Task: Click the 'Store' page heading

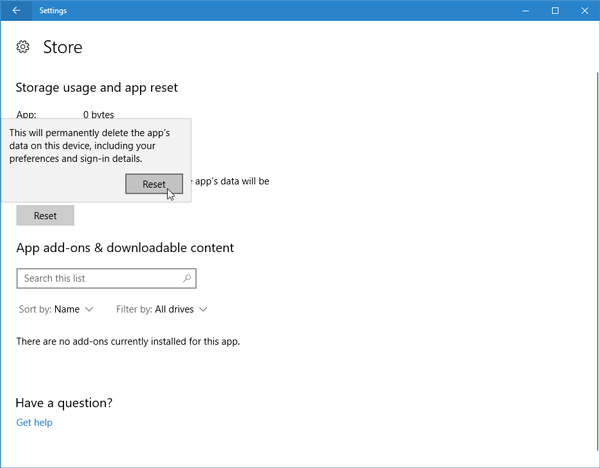Action: coord(62,47)
